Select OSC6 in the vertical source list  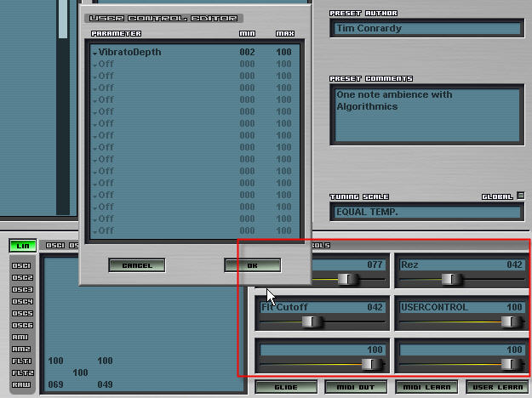(x=22, y=325)
